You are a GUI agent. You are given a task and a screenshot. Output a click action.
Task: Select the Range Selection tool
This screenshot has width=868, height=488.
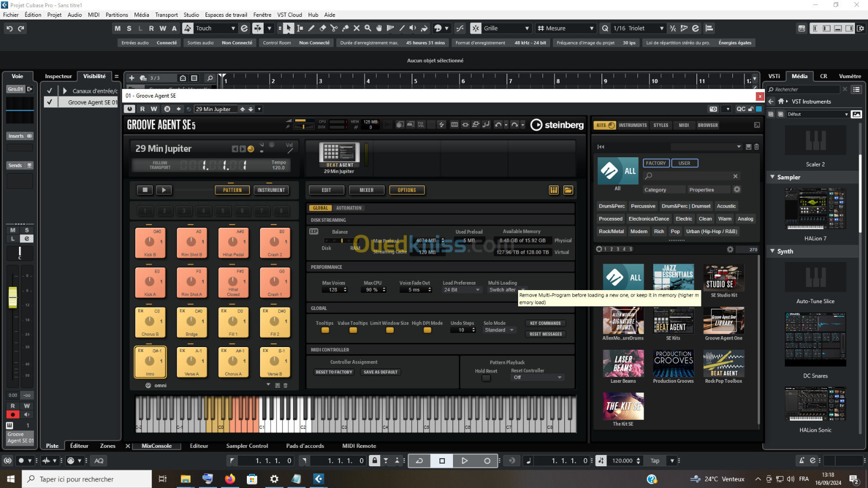pyautogui.click(x=300, y=28)
